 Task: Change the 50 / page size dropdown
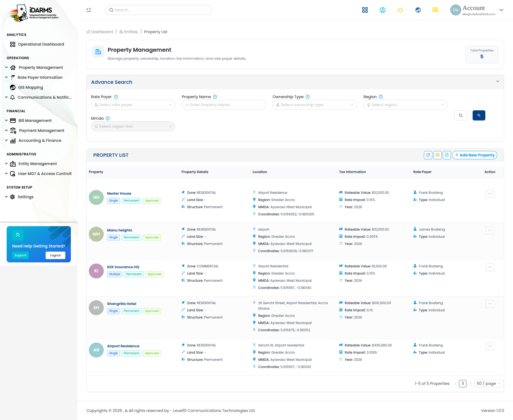(x=489, y=384)
